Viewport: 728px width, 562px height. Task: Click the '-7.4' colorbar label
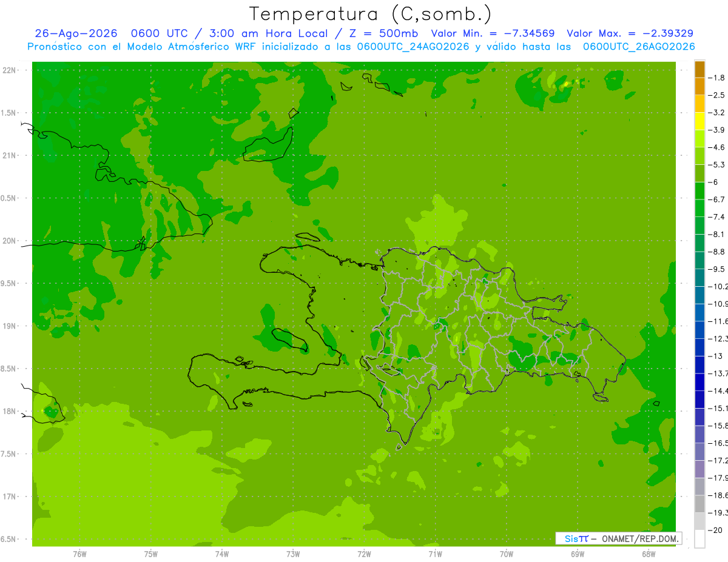716,217
